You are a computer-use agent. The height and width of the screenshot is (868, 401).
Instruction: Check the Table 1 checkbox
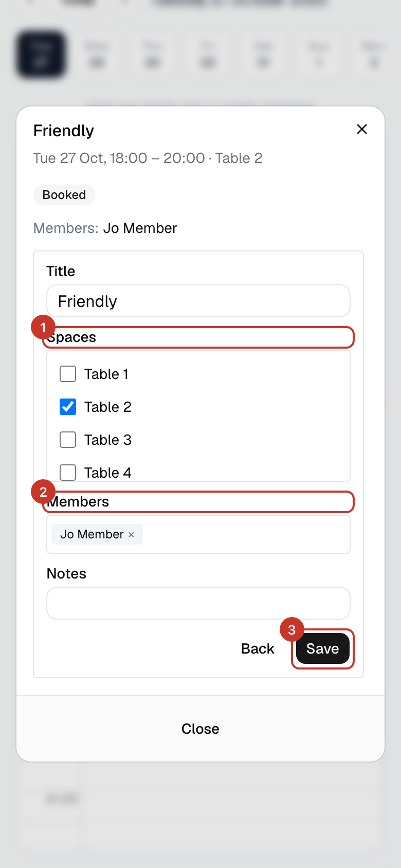tap(68, 374)
